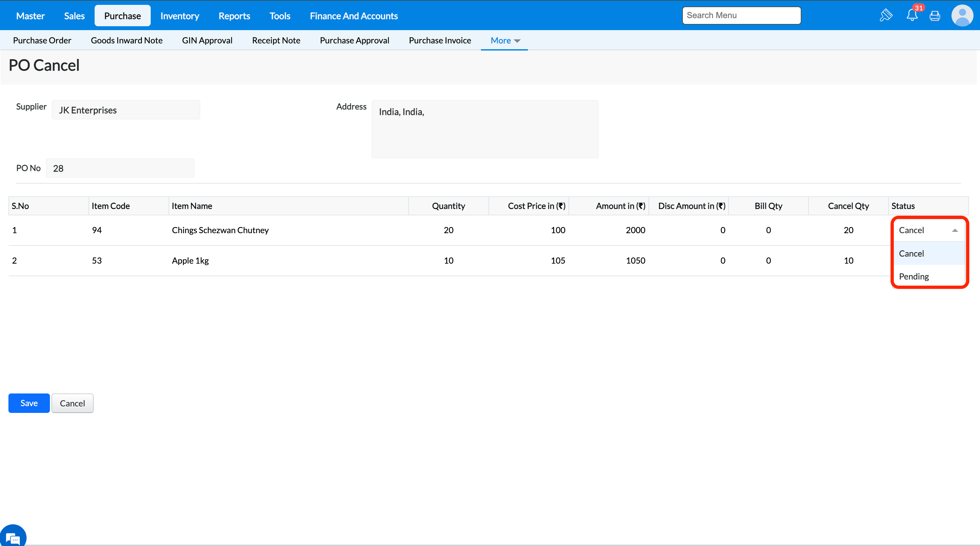Image resolution: width=980 pixels, height=546 pixels.
Task: Click the blue Save button
Action: tap(29, 403)
